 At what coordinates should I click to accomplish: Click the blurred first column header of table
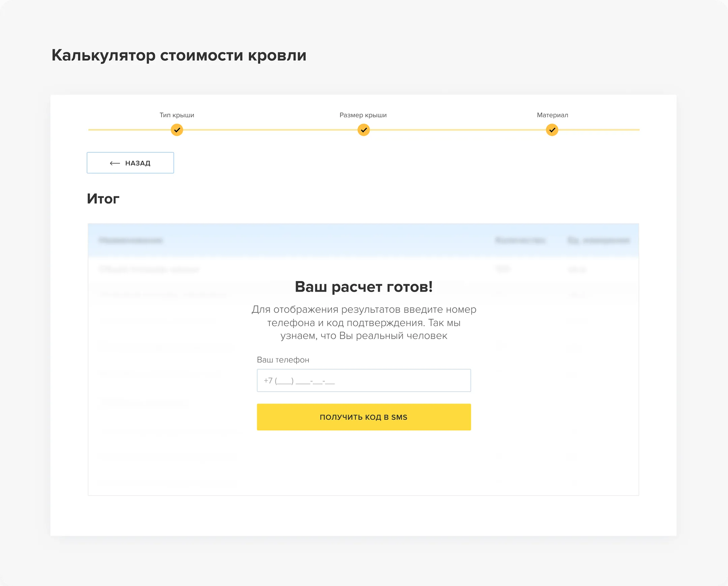(x=131, y=240)
